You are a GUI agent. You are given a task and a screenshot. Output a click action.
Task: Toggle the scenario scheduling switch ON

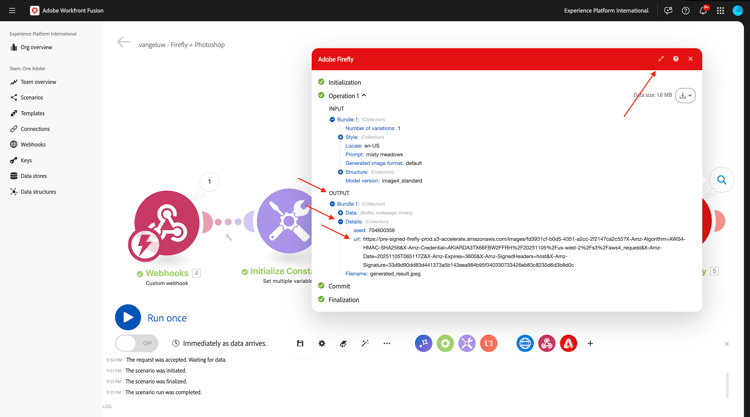(x=137, y=343)
